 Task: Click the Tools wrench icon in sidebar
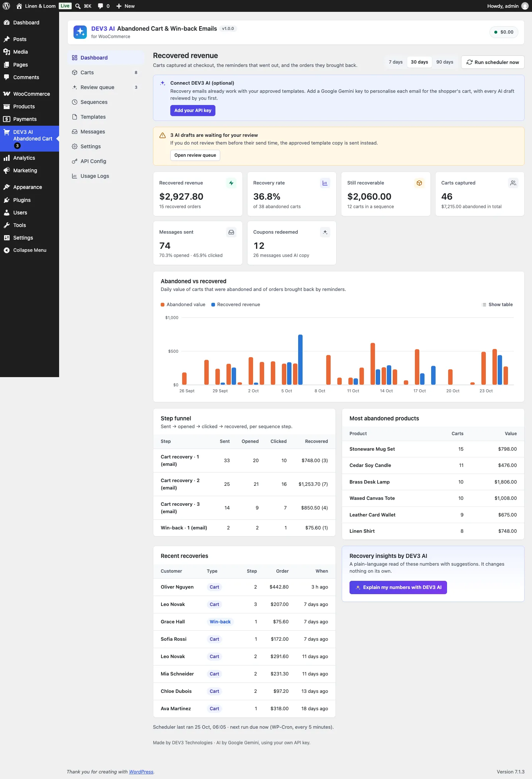7,225
